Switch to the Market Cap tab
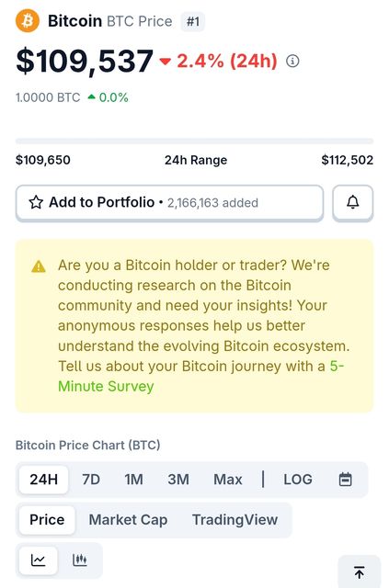The image size is (389, 588). 128,520
